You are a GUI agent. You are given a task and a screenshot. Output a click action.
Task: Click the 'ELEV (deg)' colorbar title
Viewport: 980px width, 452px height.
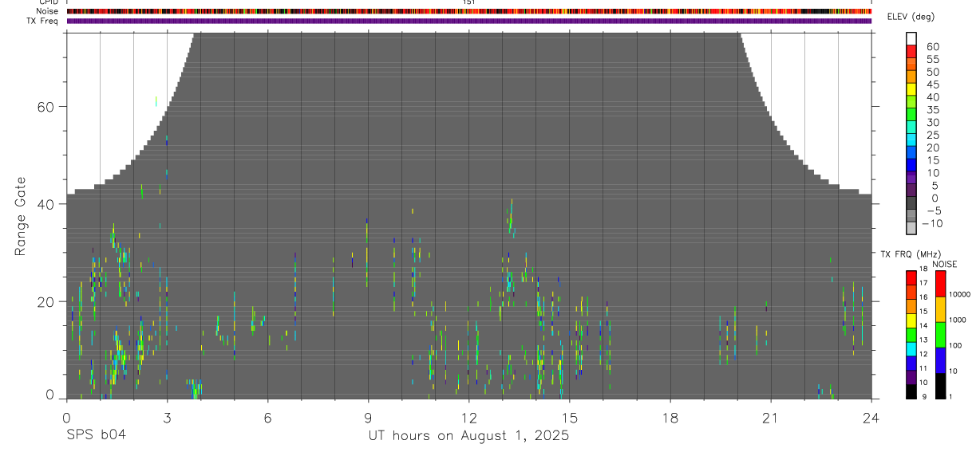(911, 17)
